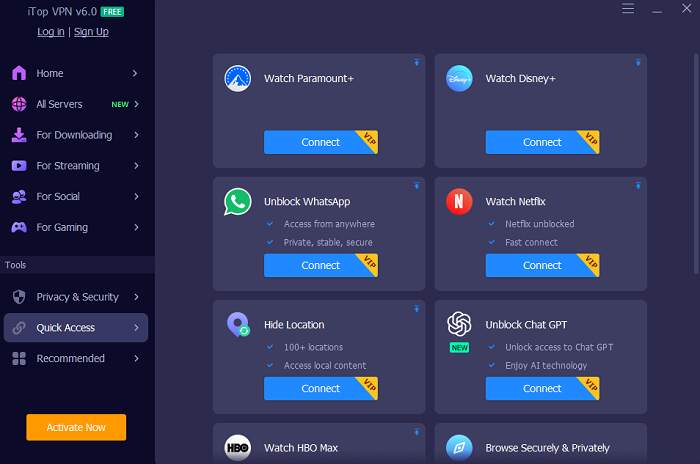Image resolution: width=700 pixels, height=464 pixels.
Task: Open the Home menu item
Action: [76, 73]
